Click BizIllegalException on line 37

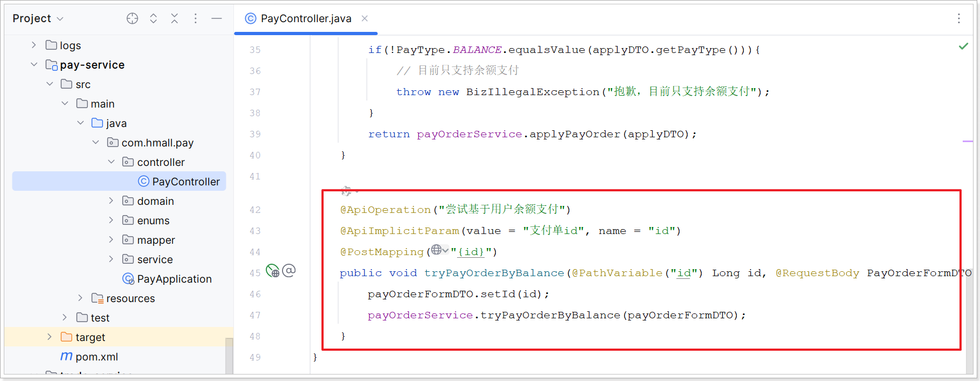pyautogui.click(x=533, y=92)
